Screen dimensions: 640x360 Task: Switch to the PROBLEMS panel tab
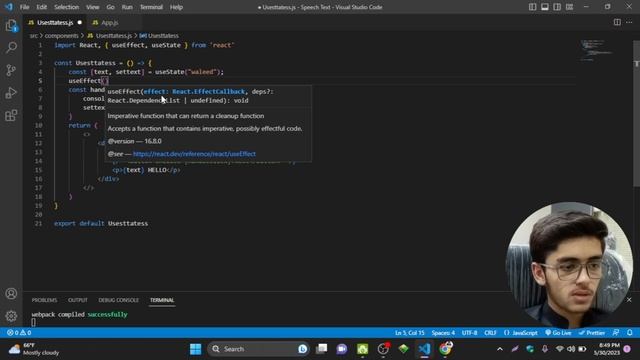[x=44, y=300]
